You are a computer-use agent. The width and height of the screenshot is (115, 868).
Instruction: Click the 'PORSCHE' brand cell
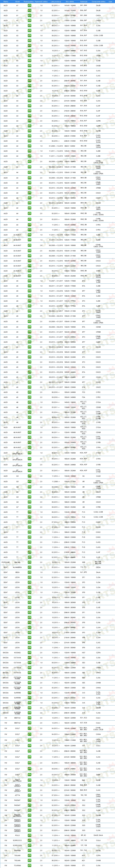pyautogui.click(x=6, y=562)
